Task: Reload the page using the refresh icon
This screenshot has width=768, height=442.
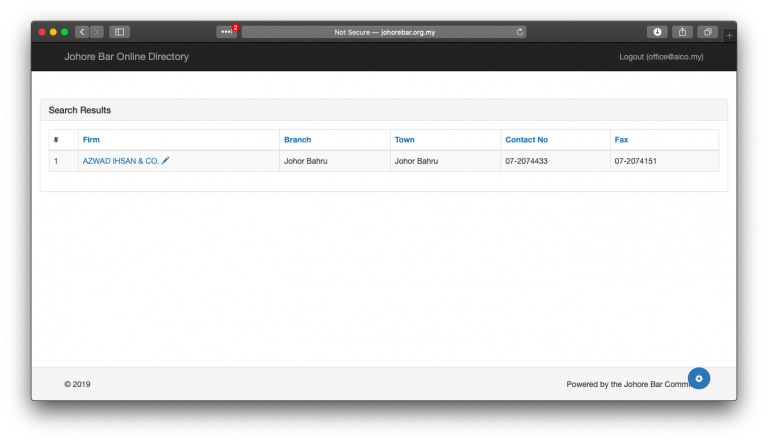Action: (x=520, y=32)
